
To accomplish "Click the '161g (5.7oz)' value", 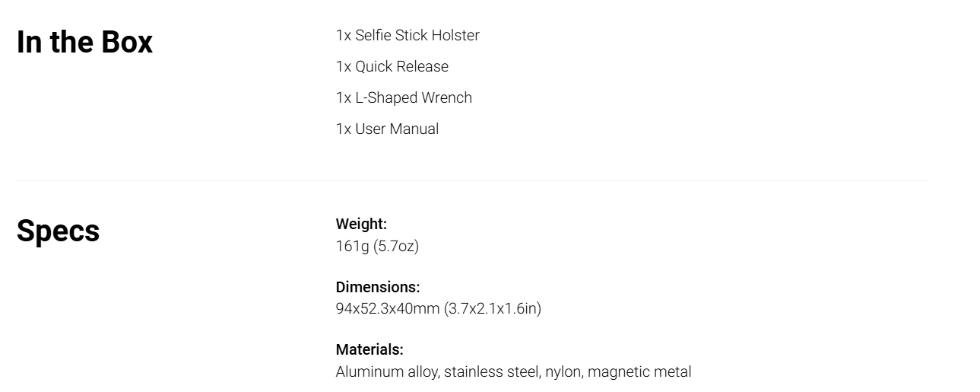I will [x=377, y=246].
